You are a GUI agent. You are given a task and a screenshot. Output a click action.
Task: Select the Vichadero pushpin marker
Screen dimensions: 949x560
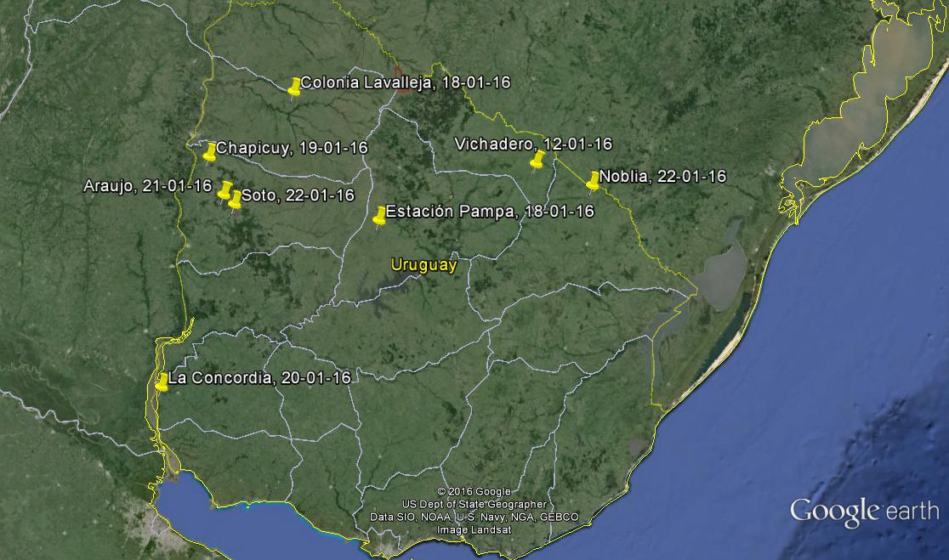pyautogui.click(x=537, y=159)
